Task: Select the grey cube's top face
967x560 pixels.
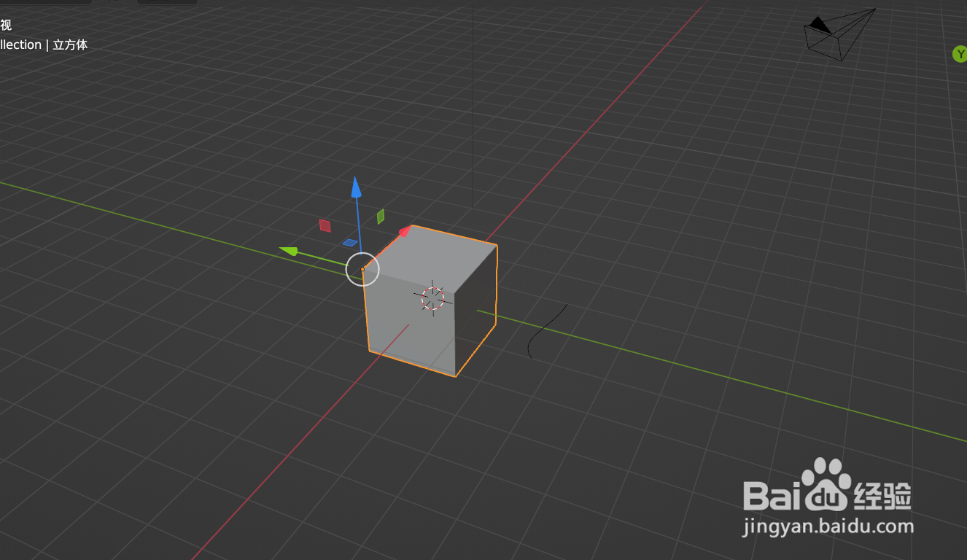Action: 430,259
